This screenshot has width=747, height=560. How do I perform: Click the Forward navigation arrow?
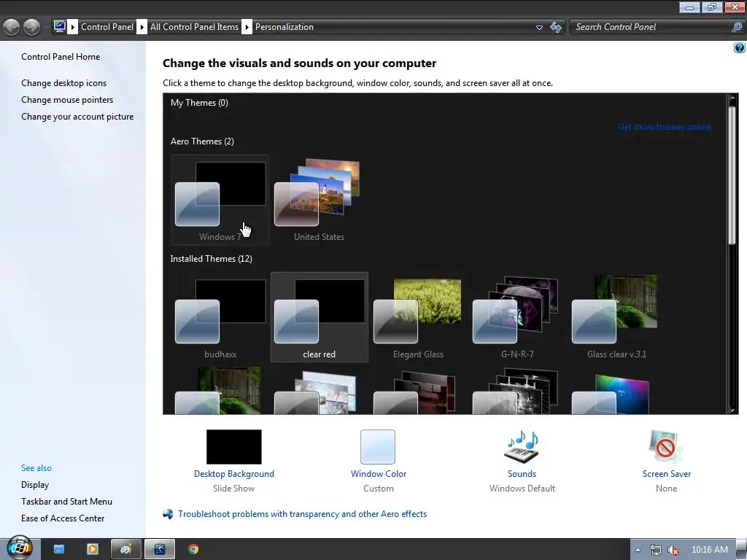tap(32, 27)
